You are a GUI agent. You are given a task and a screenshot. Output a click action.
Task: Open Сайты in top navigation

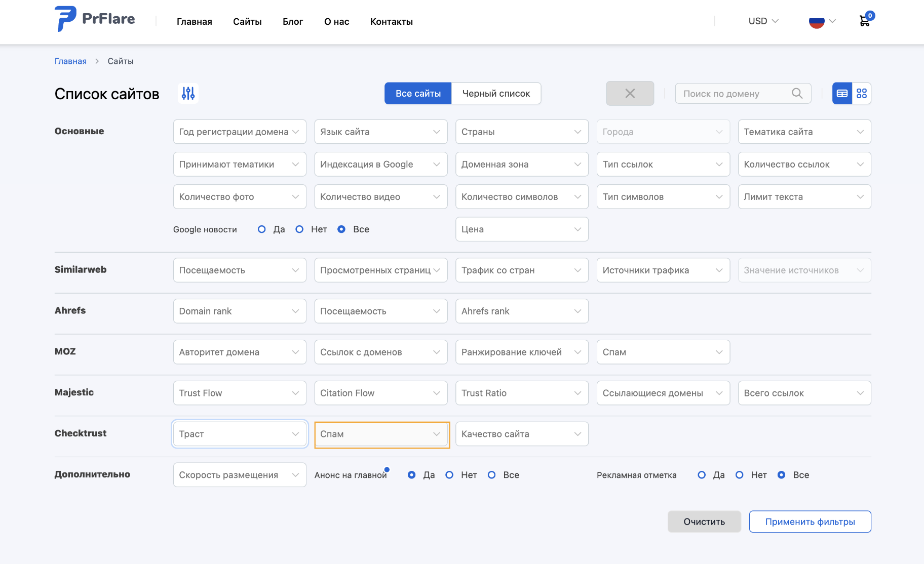tap(247, 22)
